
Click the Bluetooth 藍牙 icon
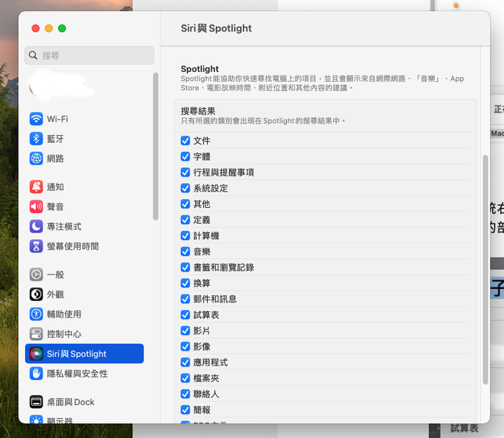[36, 139]
